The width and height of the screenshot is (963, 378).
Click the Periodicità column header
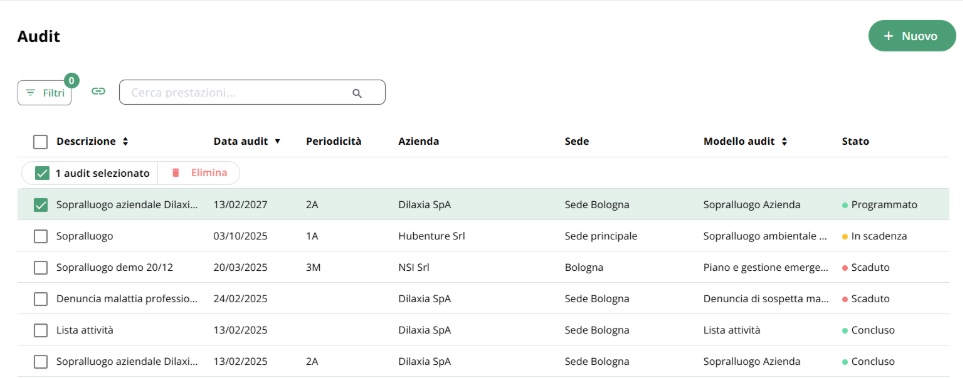pos(333,141)
